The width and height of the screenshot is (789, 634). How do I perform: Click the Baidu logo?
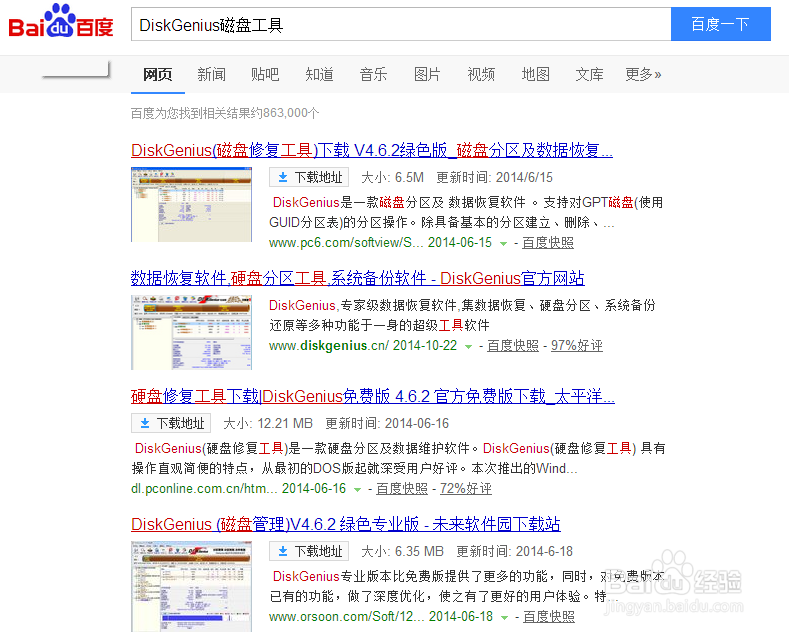tap(61, 21)
